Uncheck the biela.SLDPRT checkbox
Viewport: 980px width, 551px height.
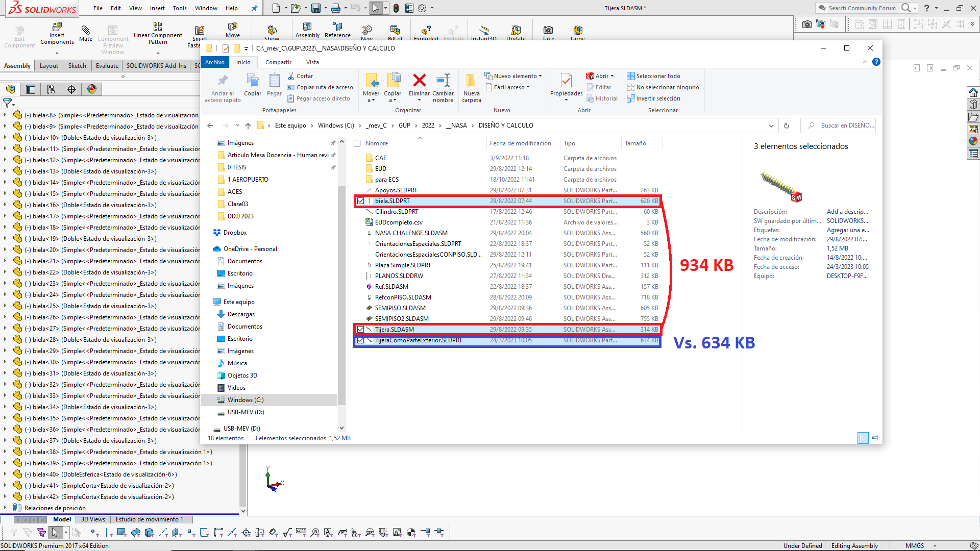pos(360,201)
